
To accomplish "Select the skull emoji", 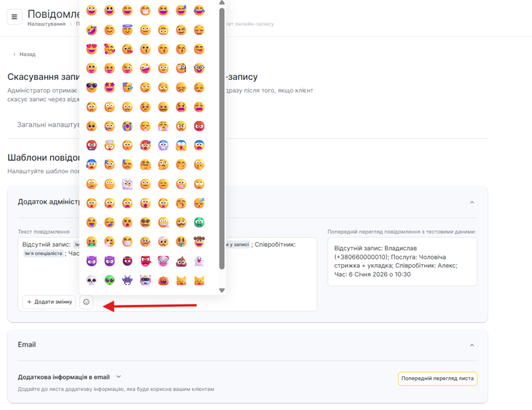I will [x=91, y=281].
